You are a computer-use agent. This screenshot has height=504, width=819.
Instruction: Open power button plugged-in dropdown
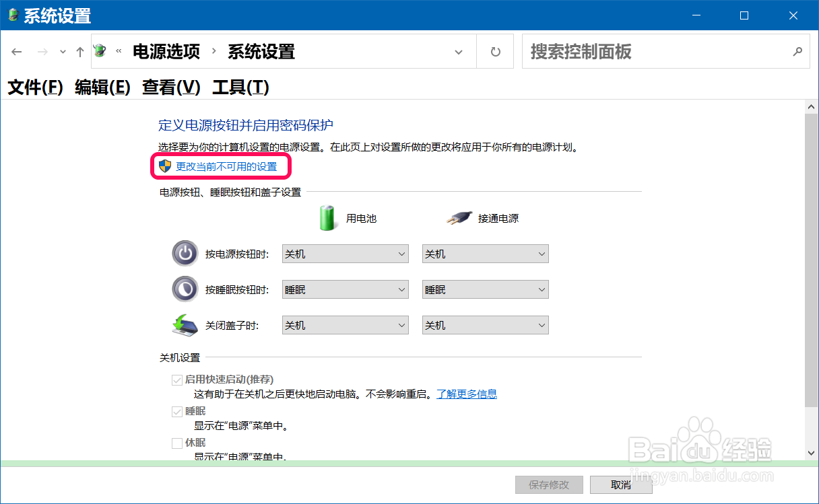(485, 254)
